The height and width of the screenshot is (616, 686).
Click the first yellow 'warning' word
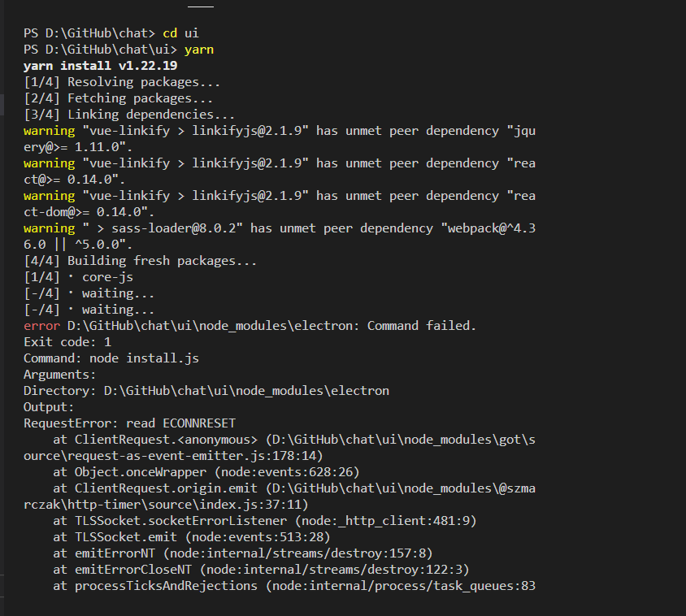pos(50,131)
